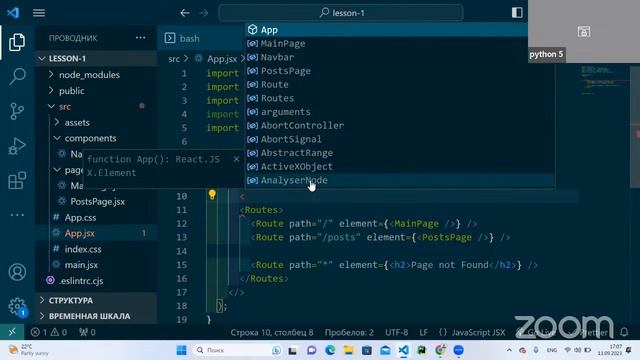This screenshot has width=640, height=360.
Task: Collapse the src folder
Action: click(x=64, y=107)
